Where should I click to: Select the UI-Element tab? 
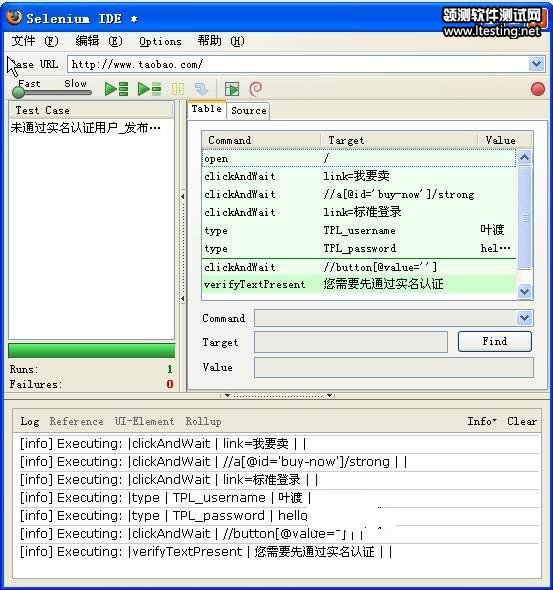click(144, 421)
